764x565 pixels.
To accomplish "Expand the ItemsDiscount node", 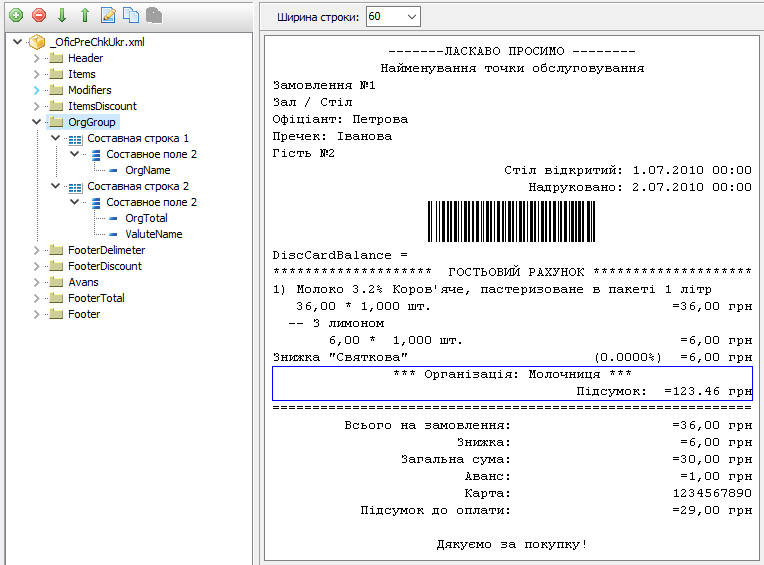I will coord(37,107).
